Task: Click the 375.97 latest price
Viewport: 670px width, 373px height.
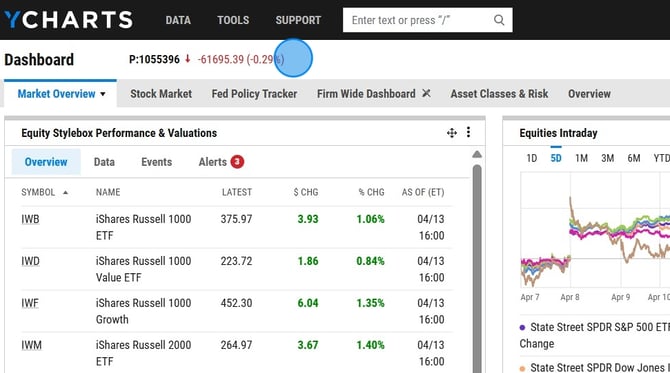Action: (236, 219)
